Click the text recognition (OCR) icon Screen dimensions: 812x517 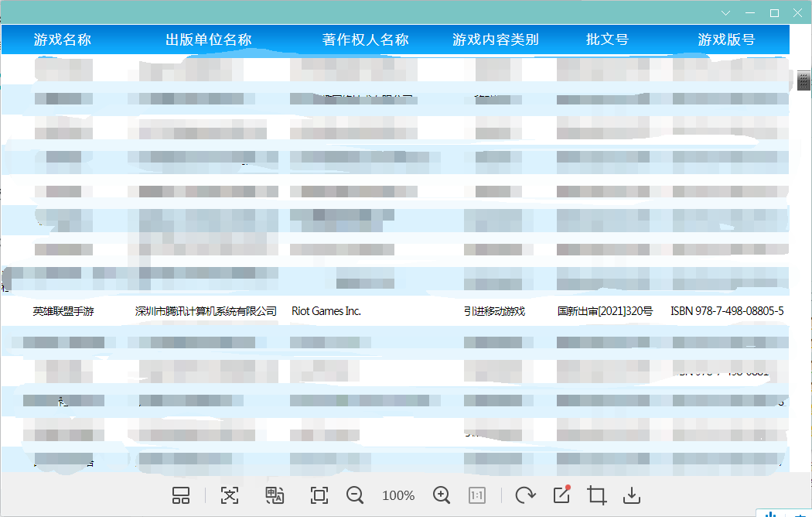[x=230, y=496]
